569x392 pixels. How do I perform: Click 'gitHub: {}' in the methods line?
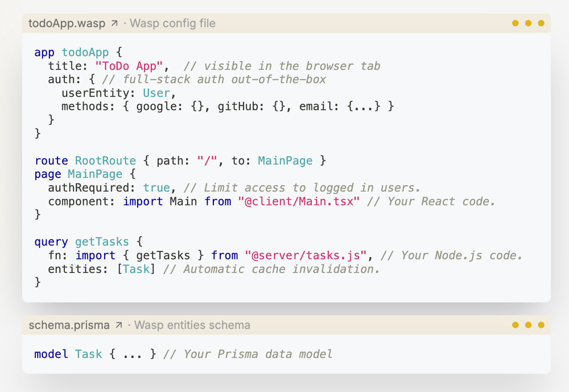pyautogui.click(x=252, y=107)
